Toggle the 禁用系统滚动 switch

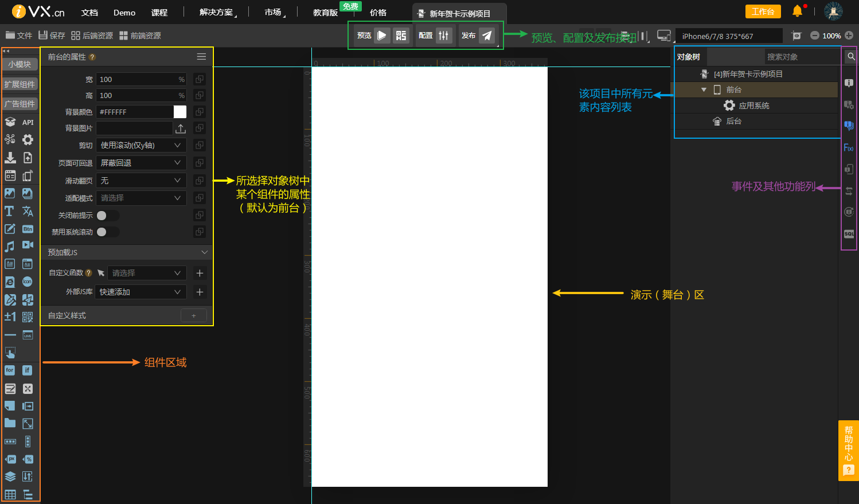(107, 232)
